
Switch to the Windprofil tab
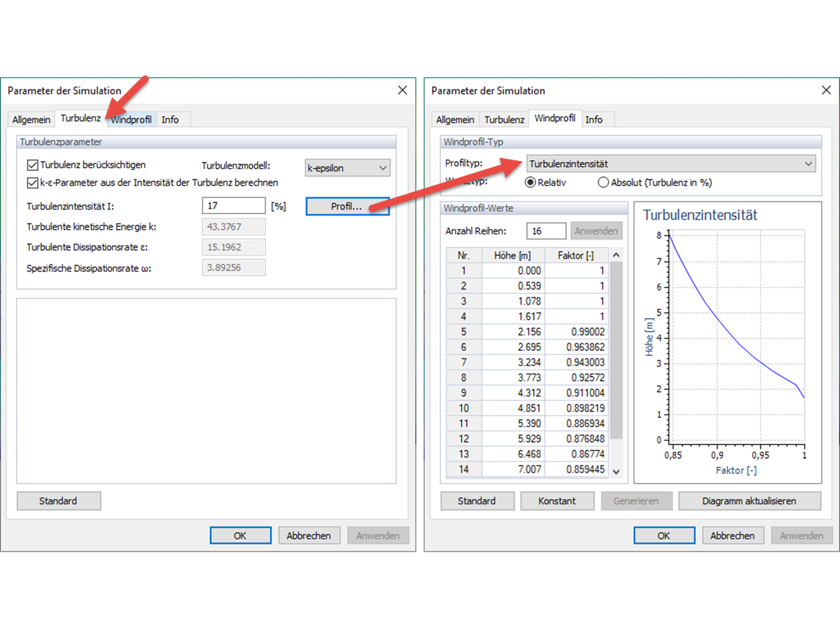pos(131,119)
